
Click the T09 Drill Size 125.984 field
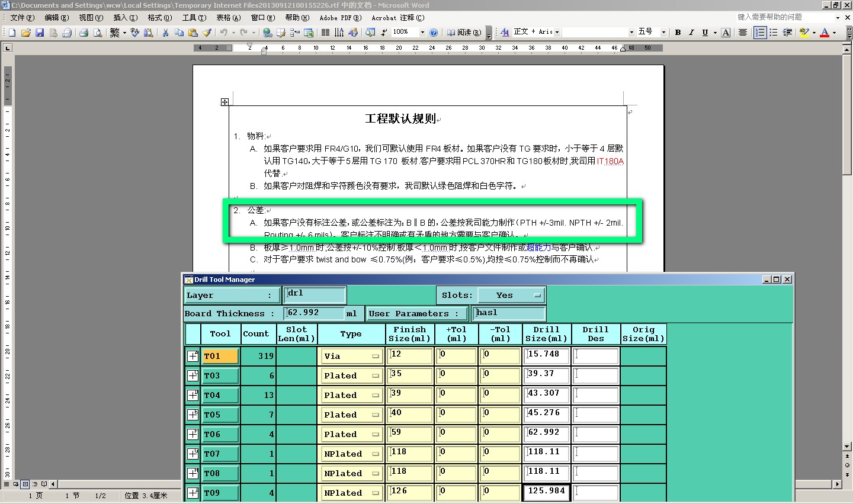coord(547,493)
